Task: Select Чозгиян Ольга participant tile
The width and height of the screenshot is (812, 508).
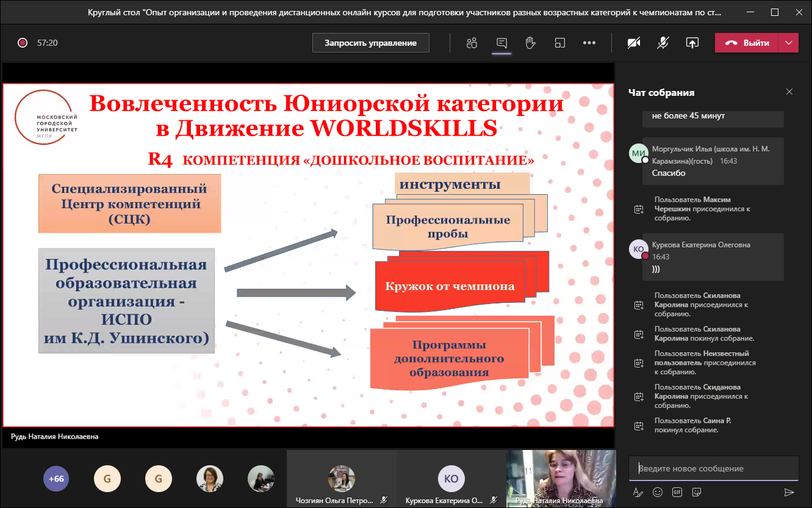Action: pyautogui.click(x=341, y=480)
